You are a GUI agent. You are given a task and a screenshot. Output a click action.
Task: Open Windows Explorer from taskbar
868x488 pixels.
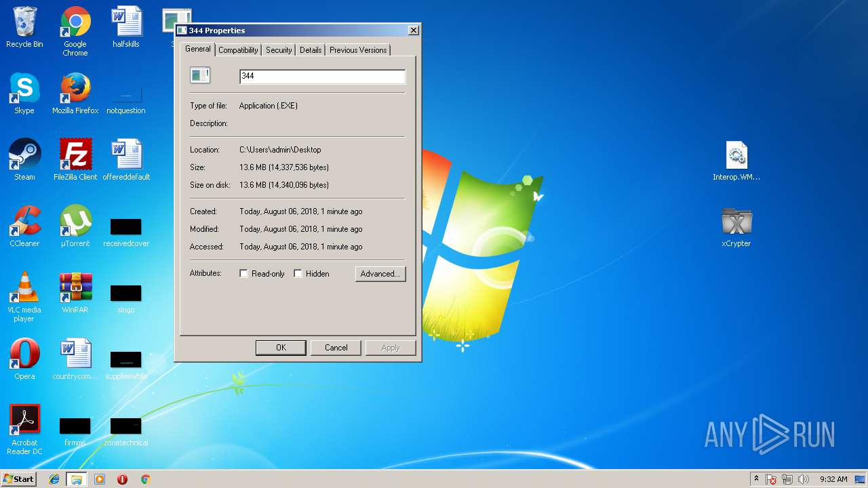77,479
